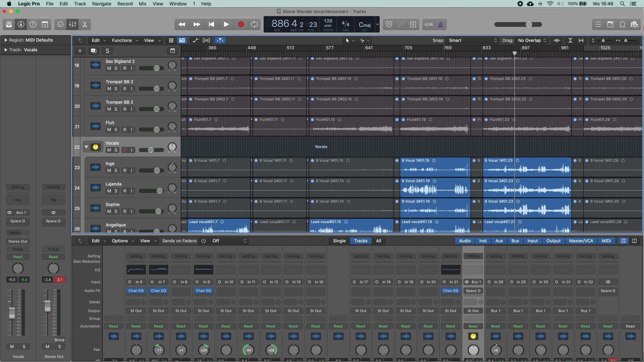
Task: Expand the Region MIDI Defaults section
Action: (6, 40)
